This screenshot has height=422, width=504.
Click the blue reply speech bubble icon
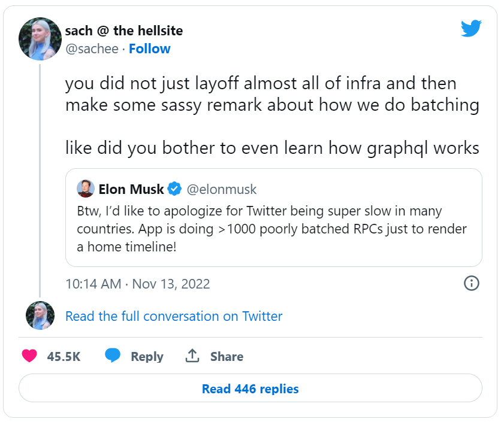[113, 356]
